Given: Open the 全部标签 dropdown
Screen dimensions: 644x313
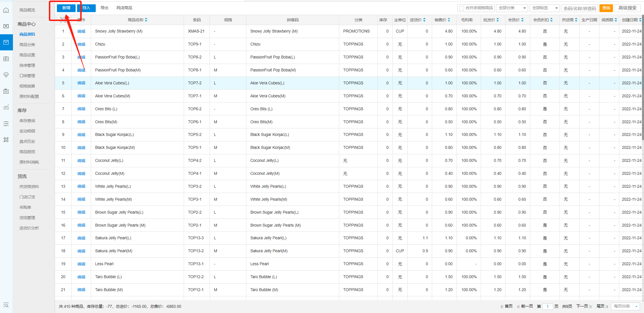Looking at the screenshot, I should pos(545,8).
